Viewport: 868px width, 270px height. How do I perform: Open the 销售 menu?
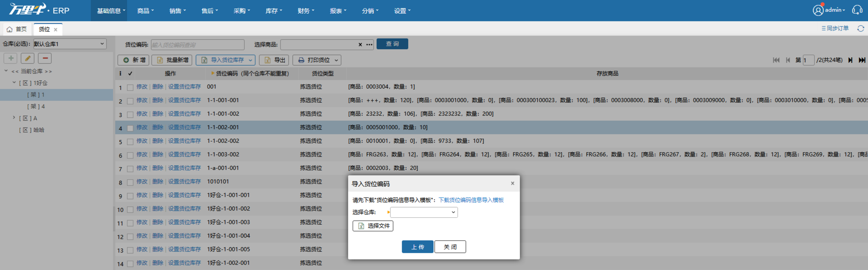(177, 11)
